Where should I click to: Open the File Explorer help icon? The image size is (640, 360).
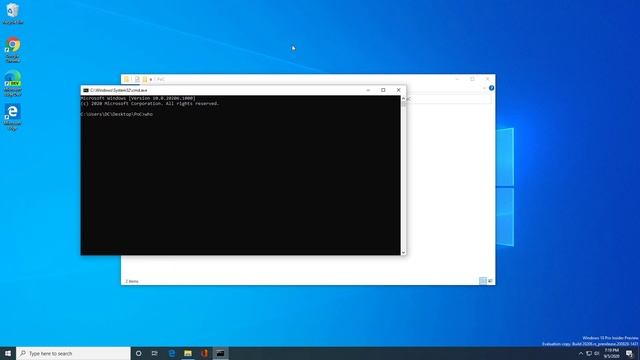(x=491, y=88)
